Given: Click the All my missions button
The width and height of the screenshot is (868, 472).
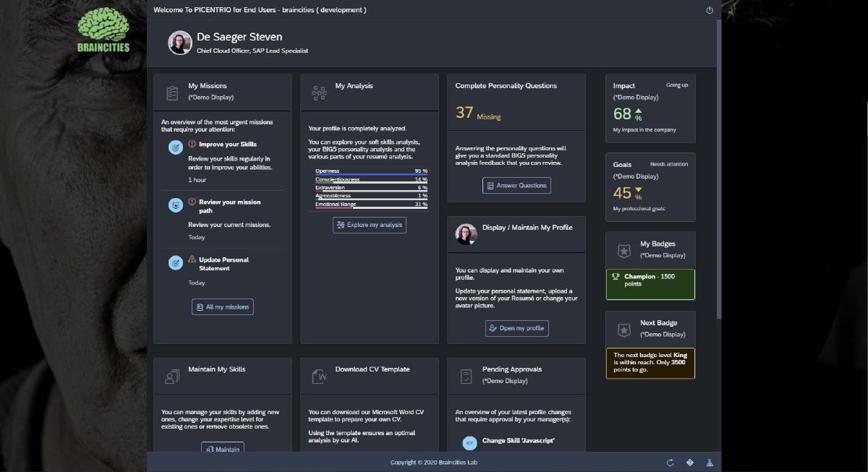Looking at the screenshot, I should (x=223, y=307).
